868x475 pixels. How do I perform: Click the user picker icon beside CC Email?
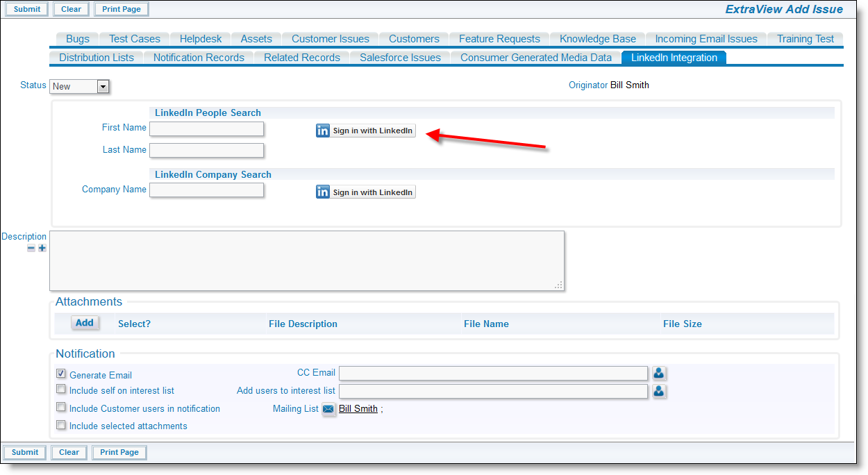tap(659, 374)
